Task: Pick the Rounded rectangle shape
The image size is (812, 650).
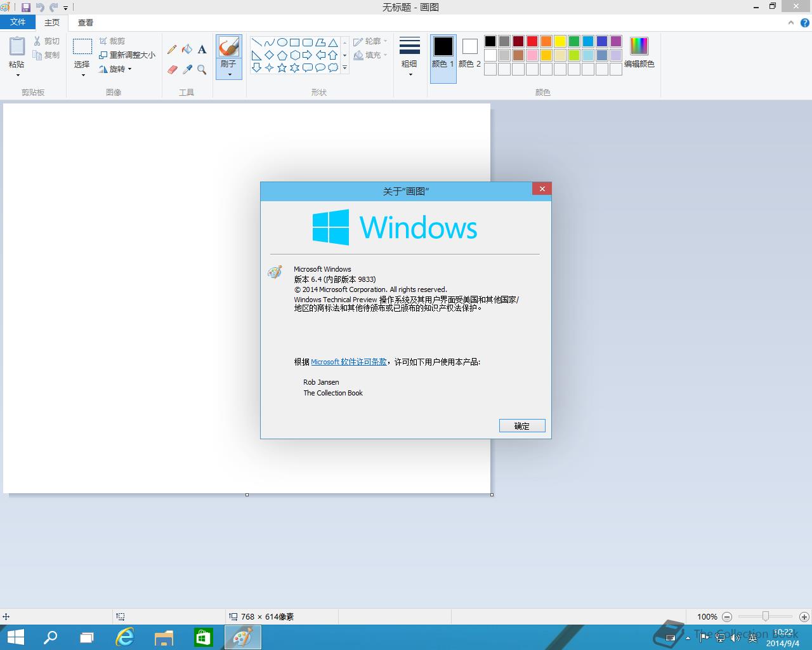Action: click(308, 43)
